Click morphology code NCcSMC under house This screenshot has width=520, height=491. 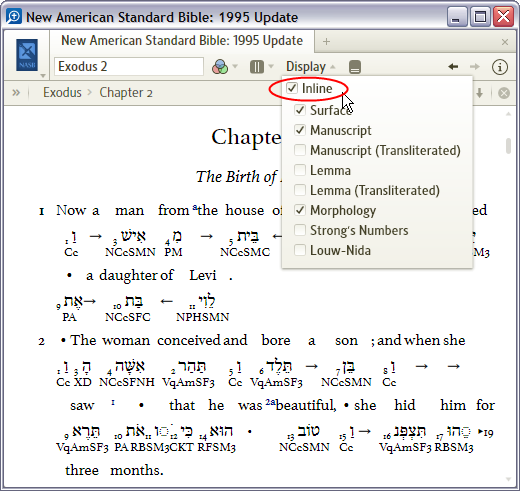click(245, 252)
